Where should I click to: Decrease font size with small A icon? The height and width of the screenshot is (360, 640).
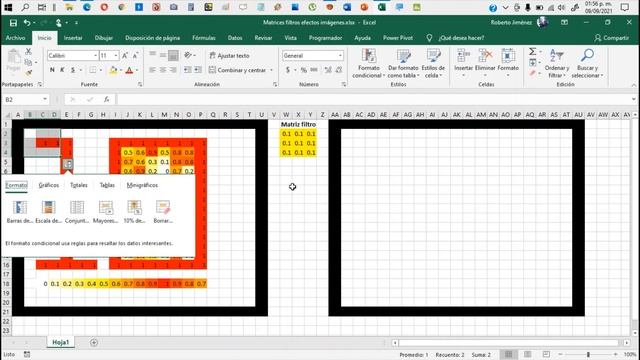[x=135, y=56]
